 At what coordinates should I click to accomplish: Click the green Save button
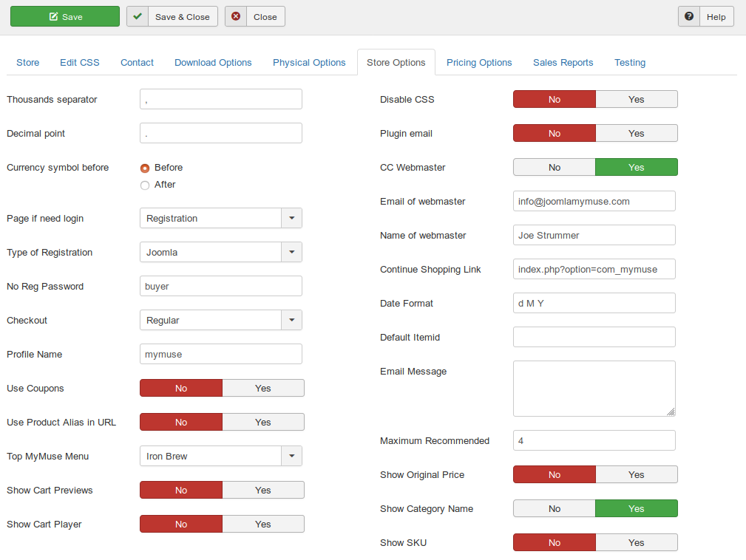pyautogui.click(x=65, y=16)
